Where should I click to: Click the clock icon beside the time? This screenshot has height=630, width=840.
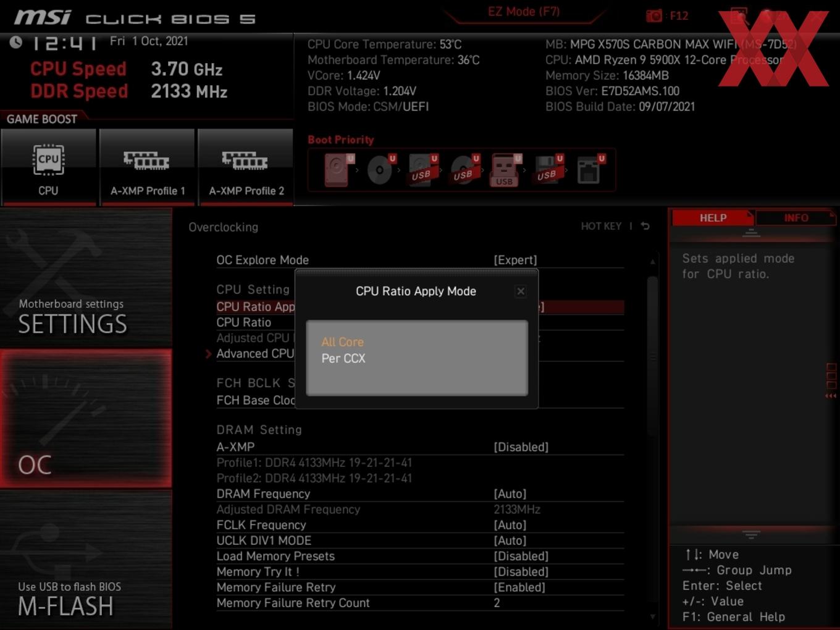(x=16, y=42)
